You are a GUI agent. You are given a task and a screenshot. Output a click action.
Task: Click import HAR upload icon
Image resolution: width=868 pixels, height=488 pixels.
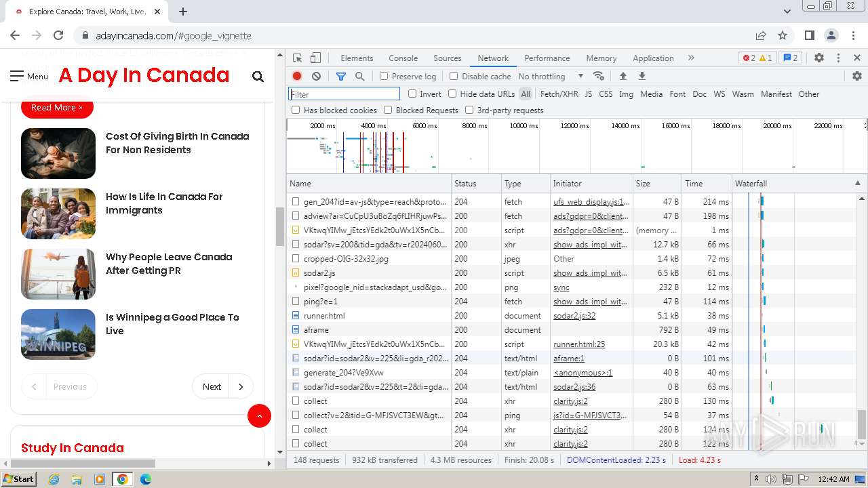tap(623, 77)
